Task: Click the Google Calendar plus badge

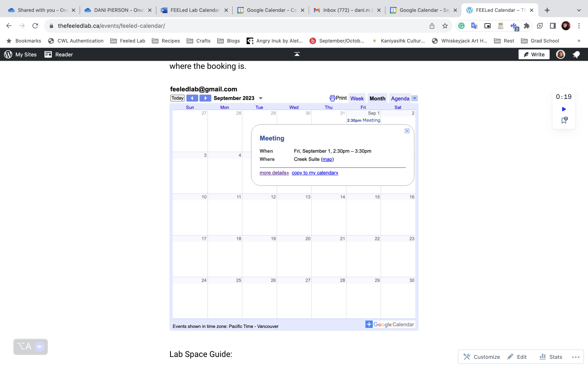Action: click(369, 324)
